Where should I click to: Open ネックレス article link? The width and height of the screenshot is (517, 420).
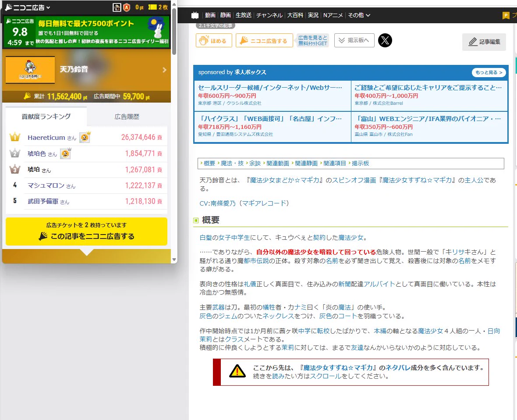(x=278, y=316)
